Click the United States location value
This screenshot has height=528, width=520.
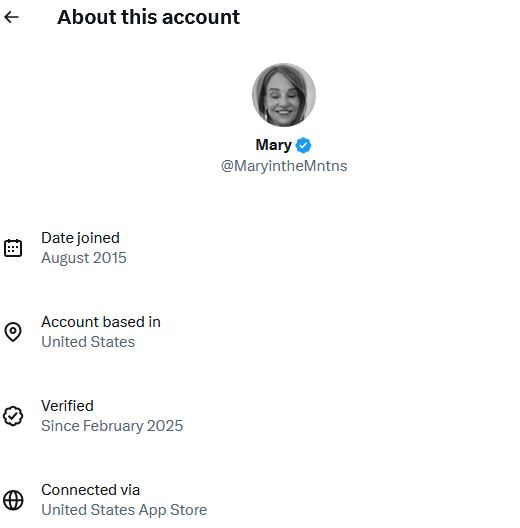click(88, 342)
